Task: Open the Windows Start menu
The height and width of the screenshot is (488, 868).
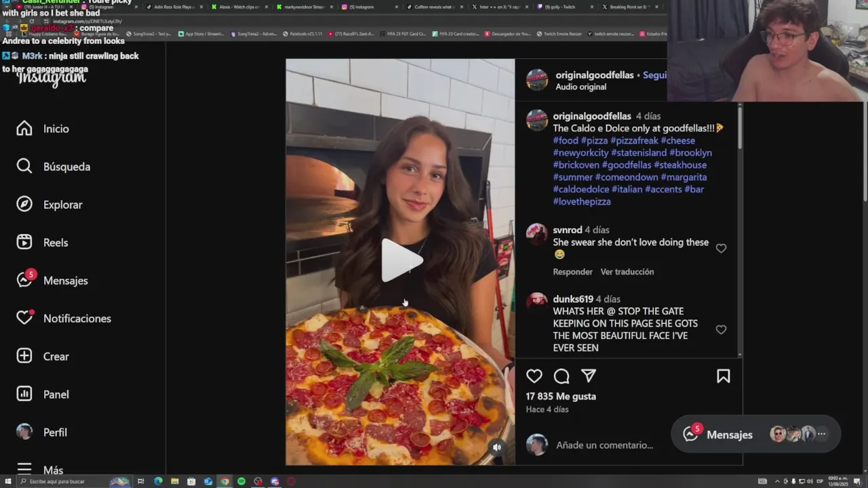Action: point(7,481)
